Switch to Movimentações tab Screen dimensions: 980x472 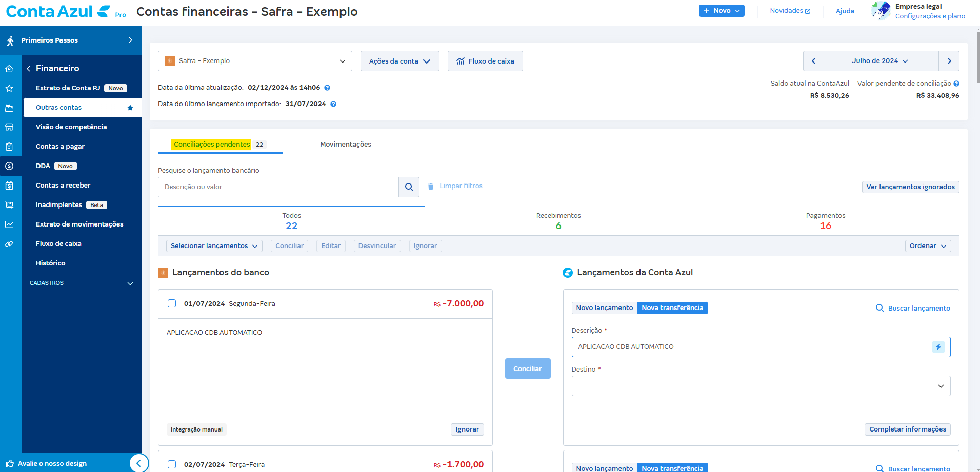(346, 145)
